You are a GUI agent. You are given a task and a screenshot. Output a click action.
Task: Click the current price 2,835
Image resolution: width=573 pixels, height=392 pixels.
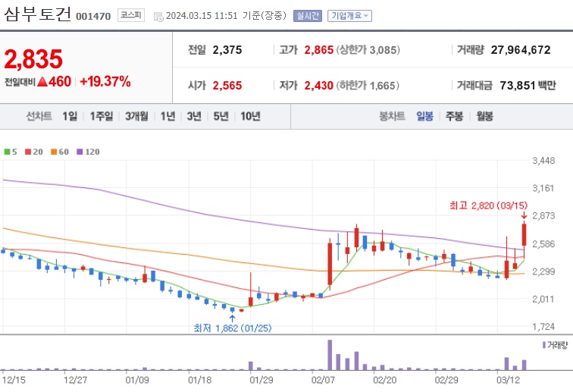[33, 59]
